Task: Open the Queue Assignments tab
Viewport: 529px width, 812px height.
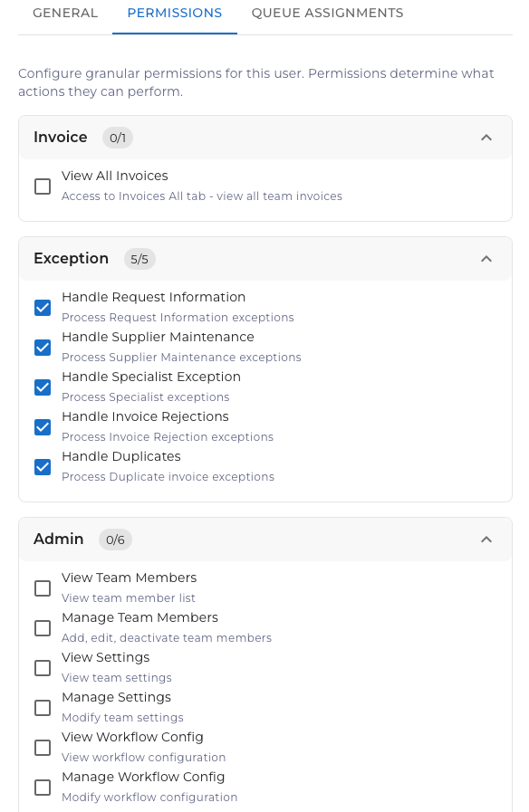Action: (x=327, y=13)
